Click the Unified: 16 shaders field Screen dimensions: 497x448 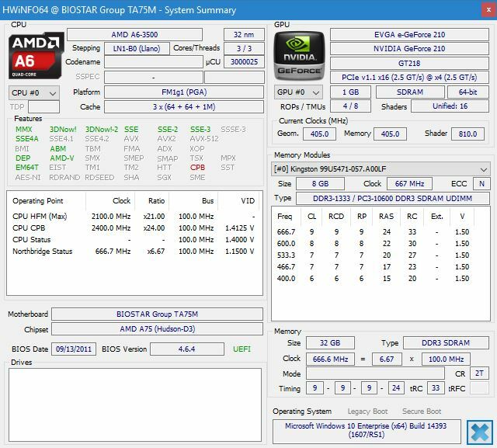(x=450, y=106)
